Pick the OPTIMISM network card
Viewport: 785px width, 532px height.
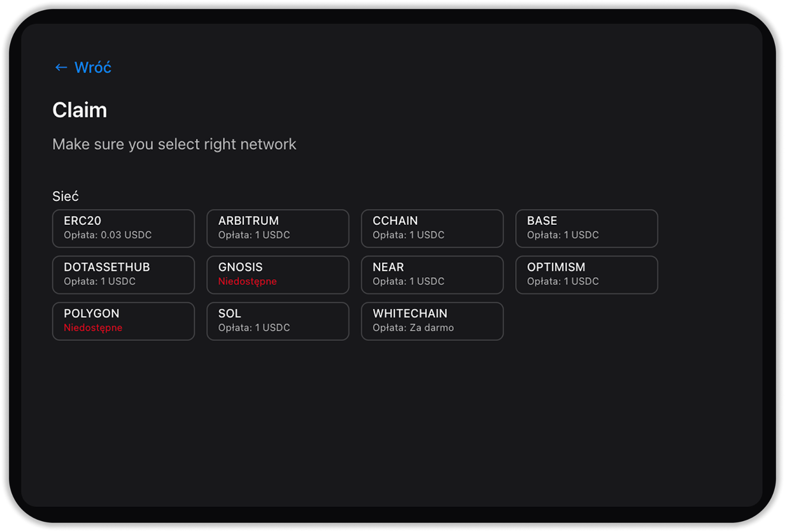tap(586, 274)
